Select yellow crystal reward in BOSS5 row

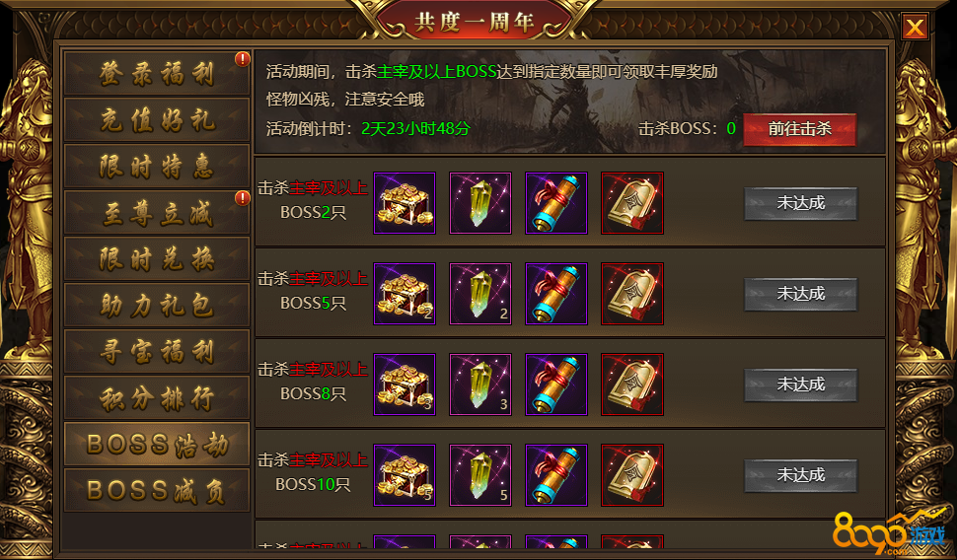480,294
